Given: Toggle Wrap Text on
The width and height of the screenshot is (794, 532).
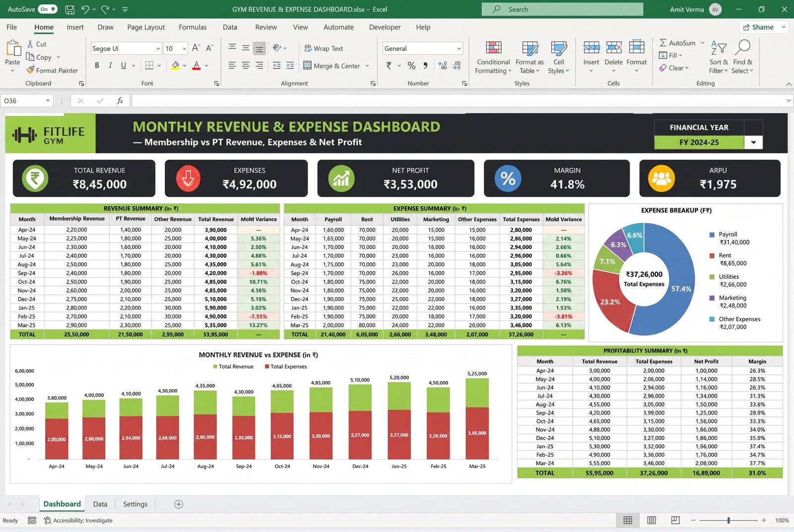Looking at the screenshot, I should pyautogui.click(x=323, y=48).
